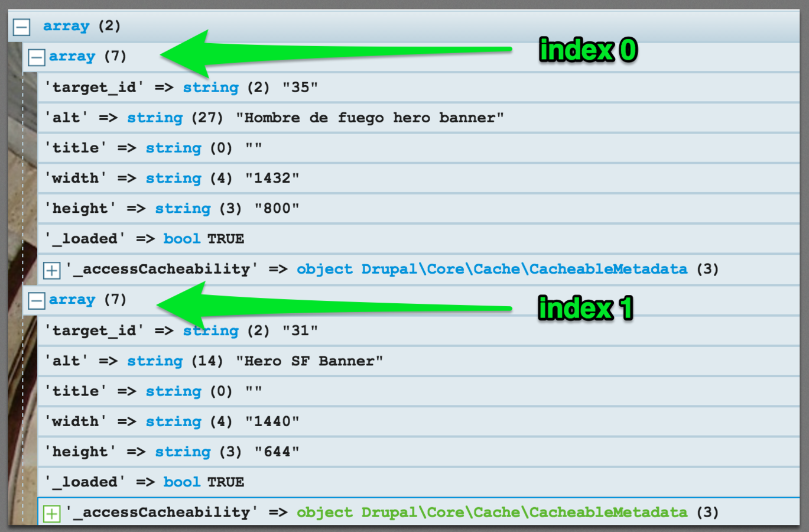809x532 pixels.
Task: Click the blue CacheableMetadata object link in first array
Action: [x=492, y=270]
